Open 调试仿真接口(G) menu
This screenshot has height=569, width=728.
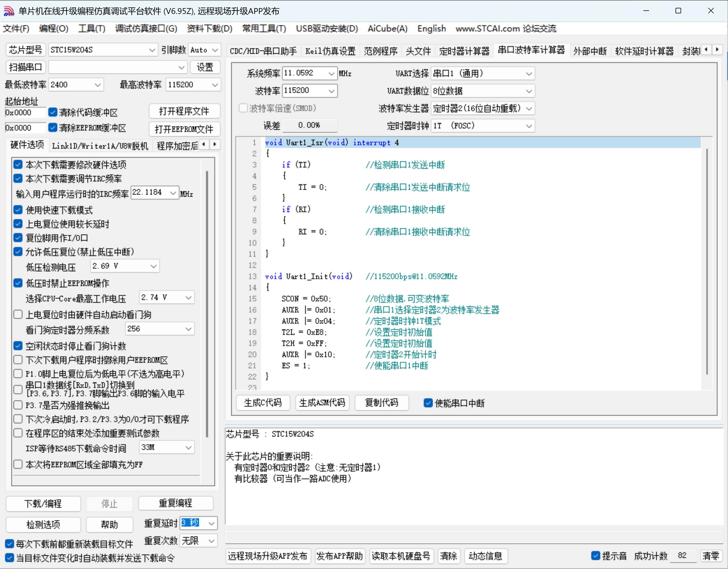[x=146, y=29]
